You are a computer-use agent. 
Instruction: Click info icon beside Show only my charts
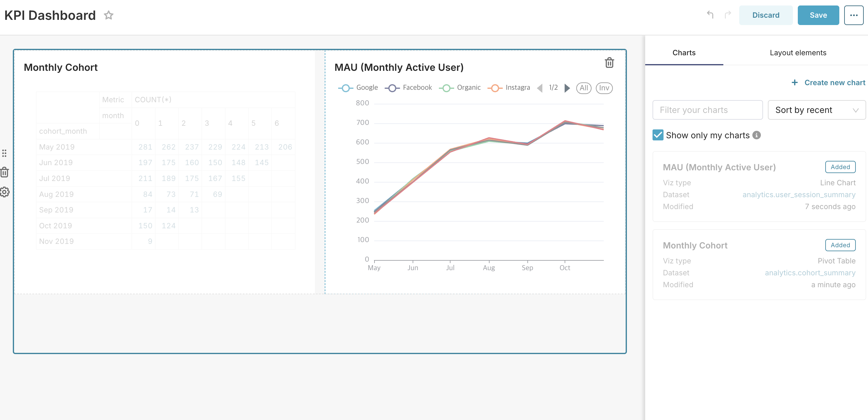point(757,135)
